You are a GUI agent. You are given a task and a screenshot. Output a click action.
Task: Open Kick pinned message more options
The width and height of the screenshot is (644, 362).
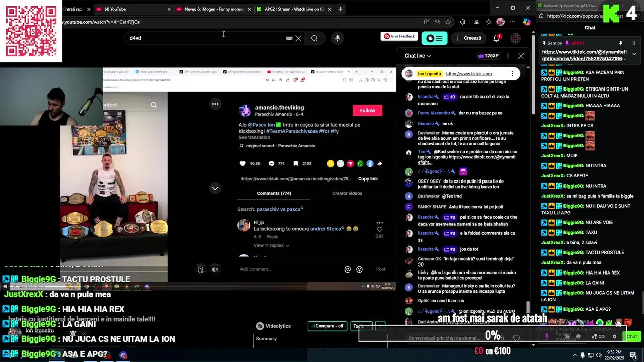point(634,43)
